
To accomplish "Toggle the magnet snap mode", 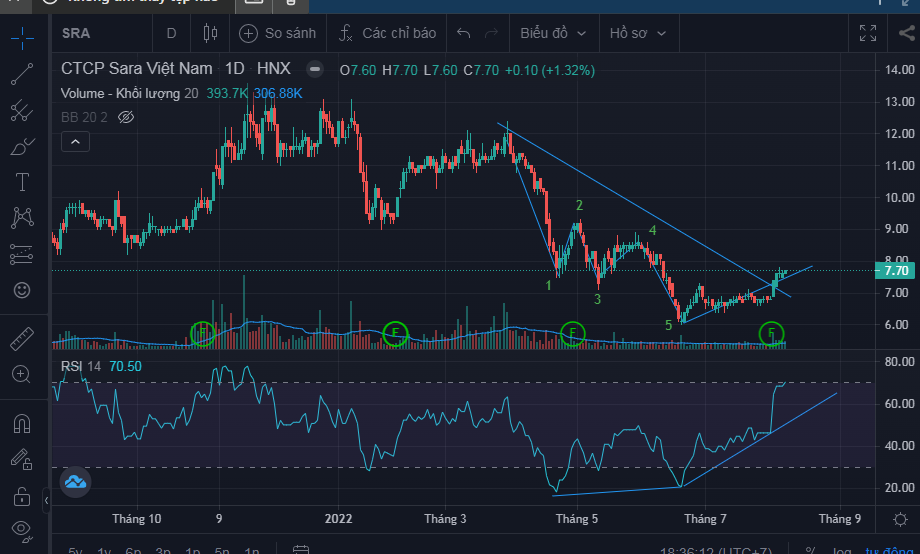I will coord(22,423).
